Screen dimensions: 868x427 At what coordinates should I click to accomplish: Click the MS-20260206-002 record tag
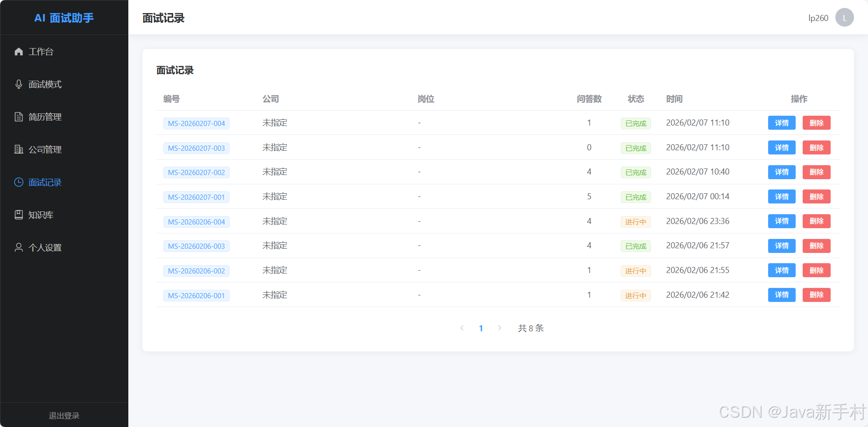click(x=196, y=271)
